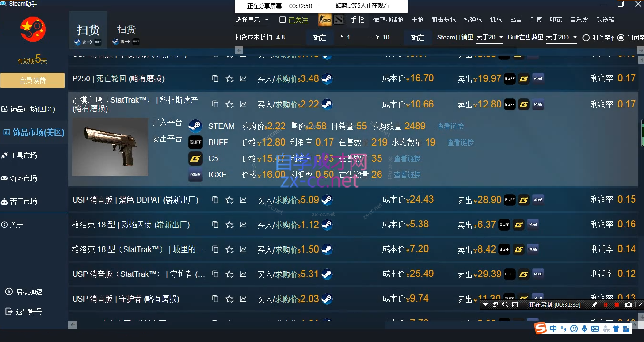Star the 沙漠之鹰 科林斯遗产 item
The width and height of the screenshot is (644, 342).
pos(229,104)
